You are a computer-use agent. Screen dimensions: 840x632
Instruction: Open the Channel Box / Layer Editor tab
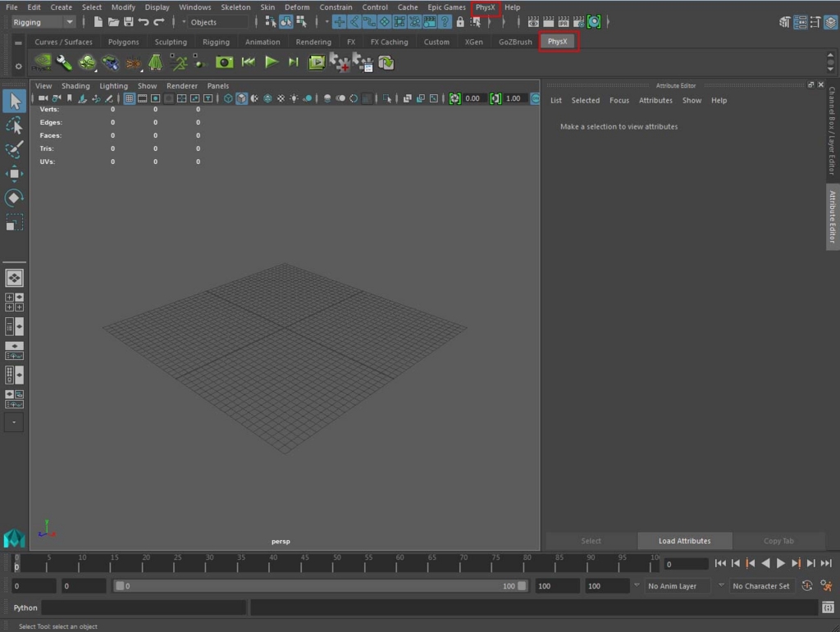click(832, 130)
